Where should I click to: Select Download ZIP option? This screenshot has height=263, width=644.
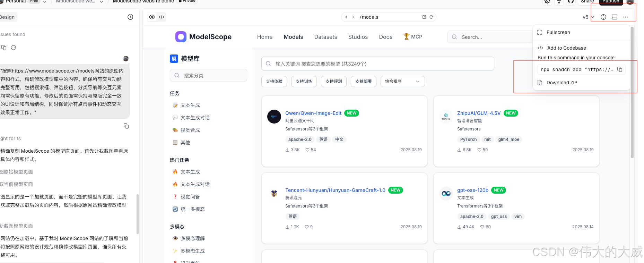tap(581, 83)
